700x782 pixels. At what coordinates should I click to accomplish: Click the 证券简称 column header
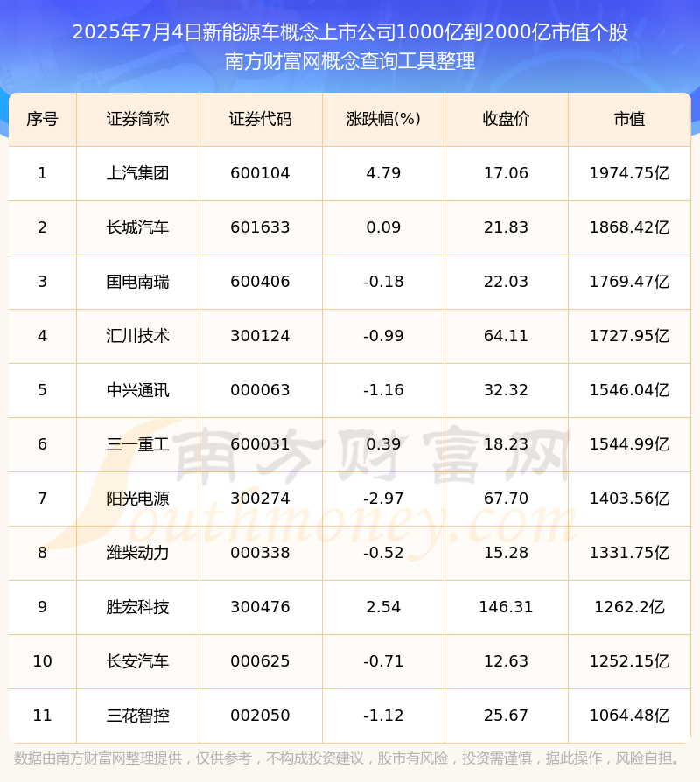pos(137,119)
